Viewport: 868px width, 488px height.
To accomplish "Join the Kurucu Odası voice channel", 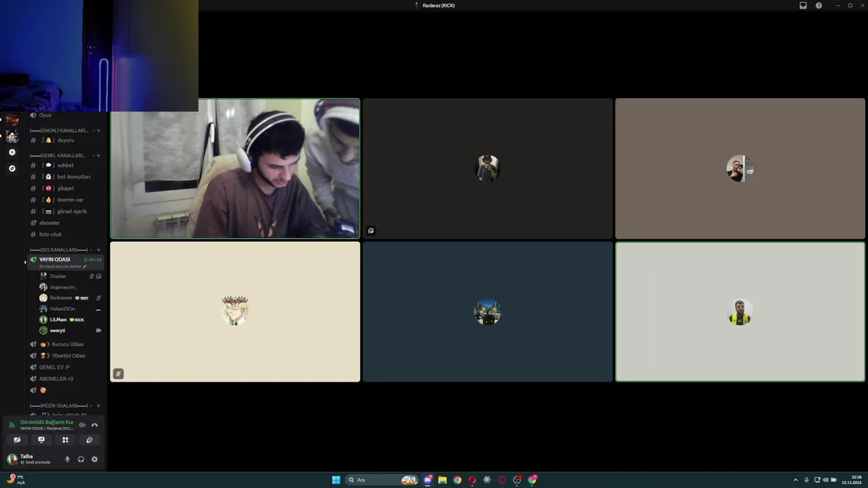I will click(65, 344).
